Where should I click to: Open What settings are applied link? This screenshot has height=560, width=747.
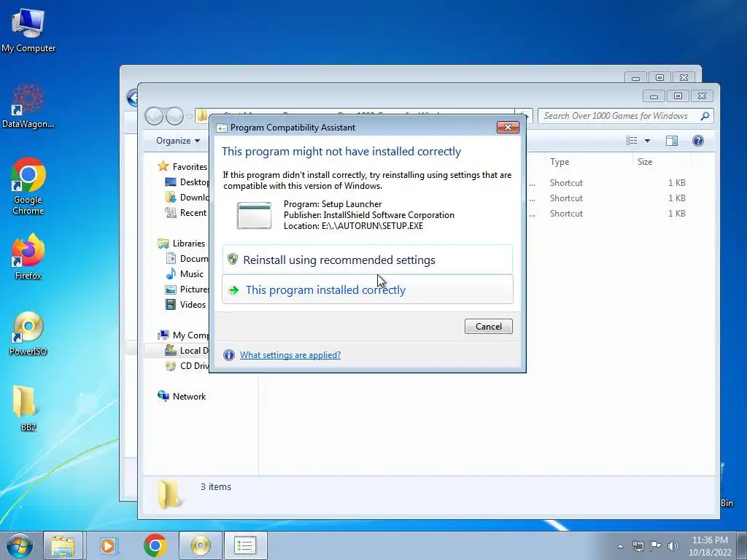(290, 355)
